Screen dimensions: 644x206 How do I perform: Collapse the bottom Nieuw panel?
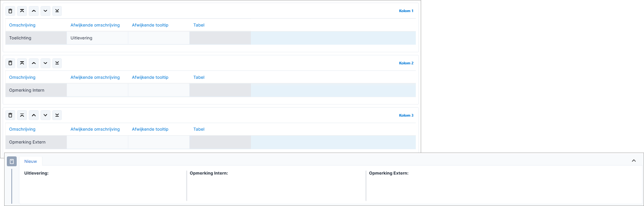point(634,161)
